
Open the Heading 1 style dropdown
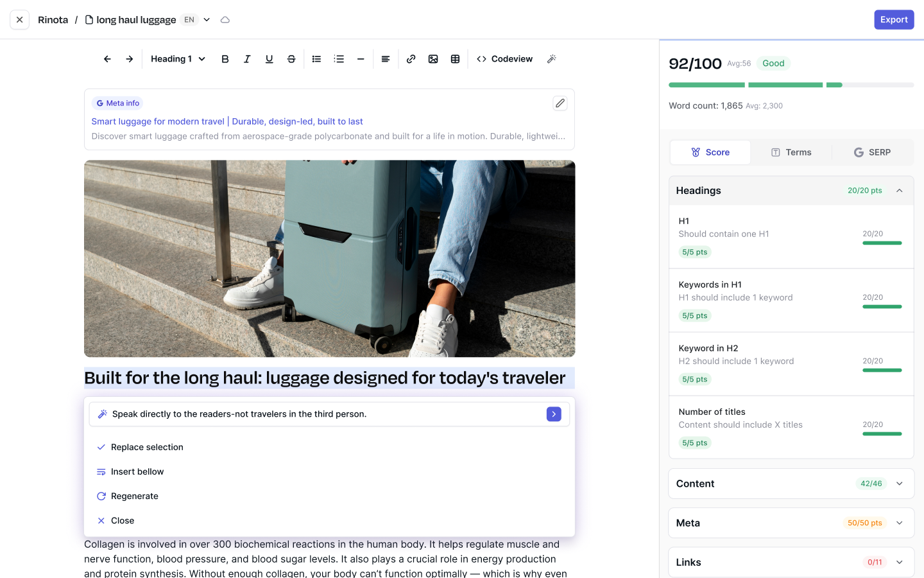(x=178, y=59)
